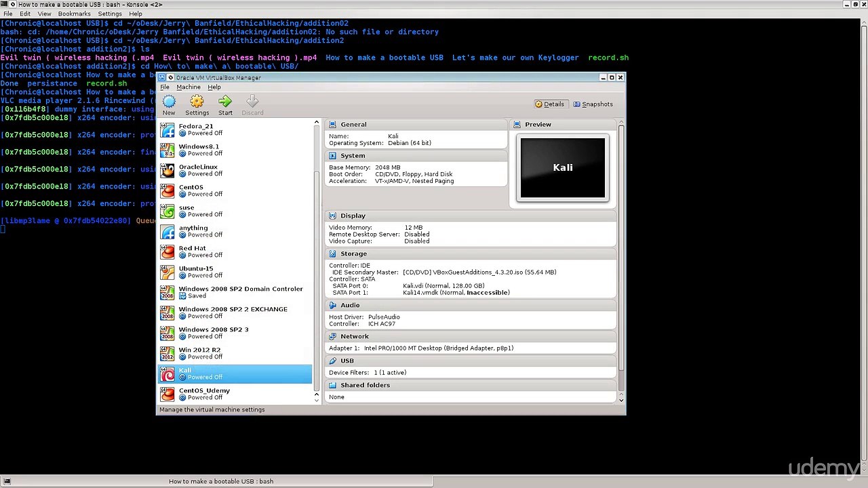Click 'Kali14.vmdk (Normal, Inaccessible)' text
This screenshot has height=488, width=868.
[x=456, y=293]
